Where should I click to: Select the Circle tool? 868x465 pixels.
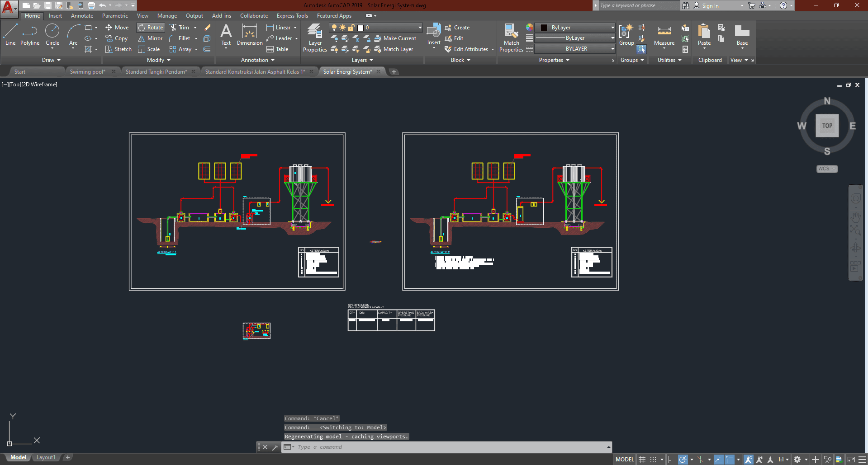tap(52, 35)
